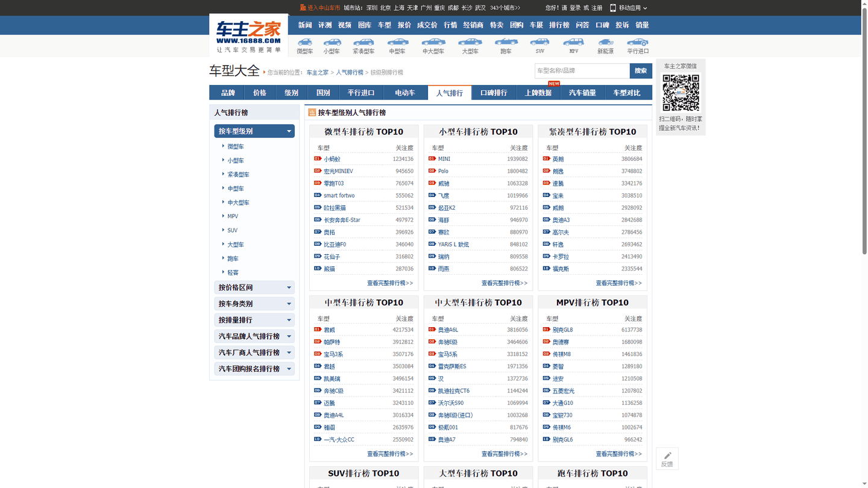View full 微型车排行榜 ranking link
The image size is (868, 488).
click(390, 283)
